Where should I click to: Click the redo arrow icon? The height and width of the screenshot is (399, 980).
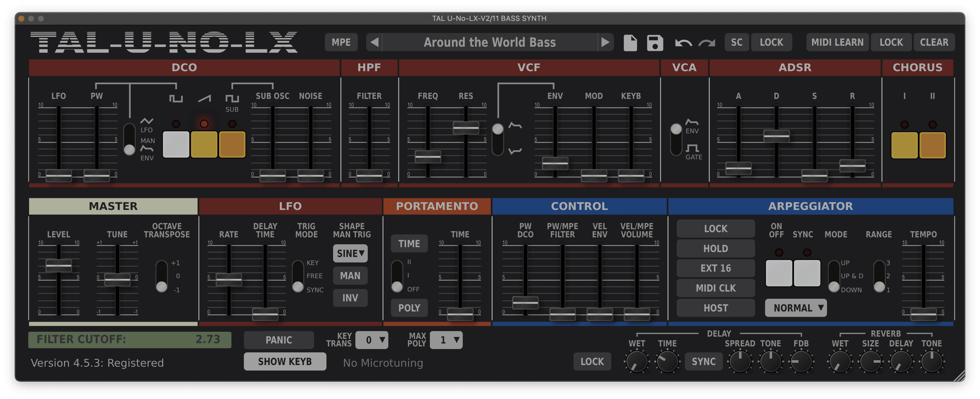[707, 42]
